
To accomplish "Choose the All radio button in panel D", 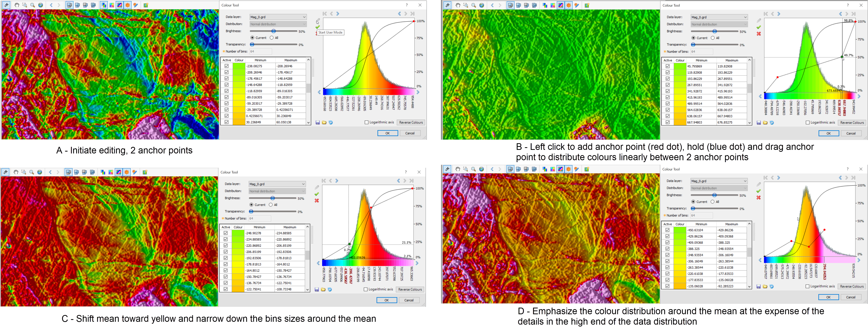I will pyautogui.click(x=712, y=202).
